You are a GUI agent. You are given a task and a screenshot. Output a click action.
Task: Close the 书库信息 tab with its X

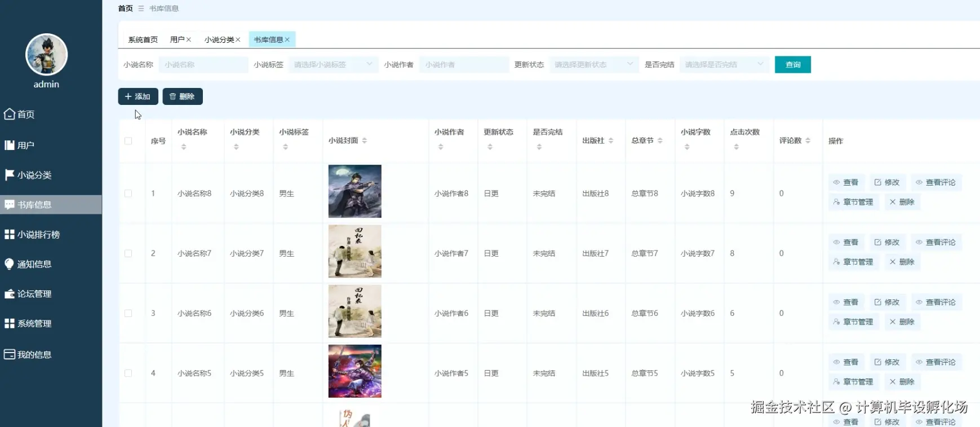point(287,39)
